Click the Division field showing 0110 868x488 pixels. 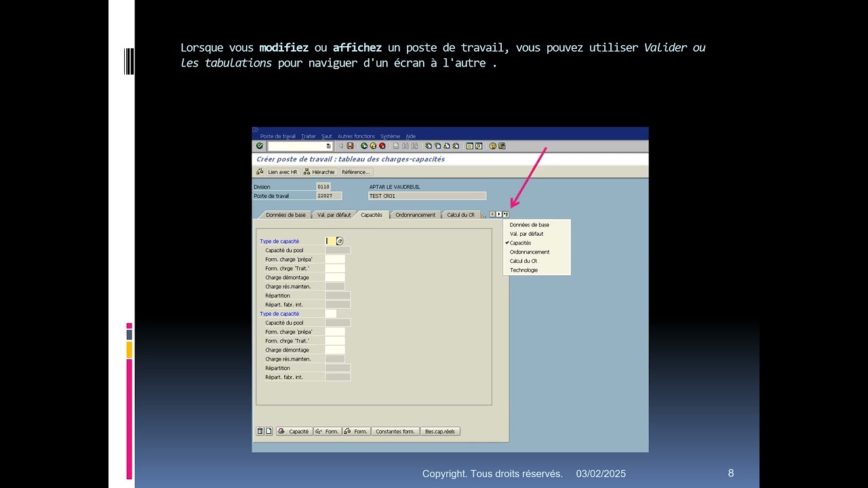click(x=323, y=187)
